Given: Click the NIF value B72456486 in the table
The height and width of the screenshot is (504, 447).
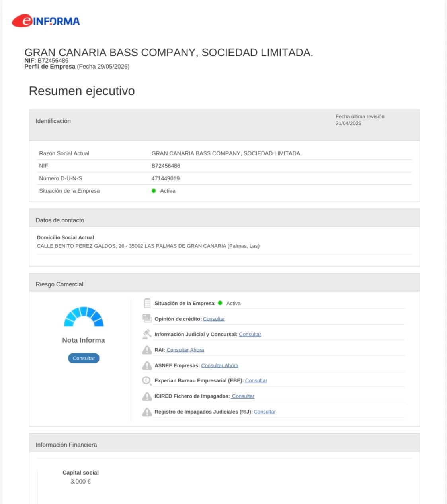Looking at the screenshot, I should pyautogui.click(x=166, y=166).
